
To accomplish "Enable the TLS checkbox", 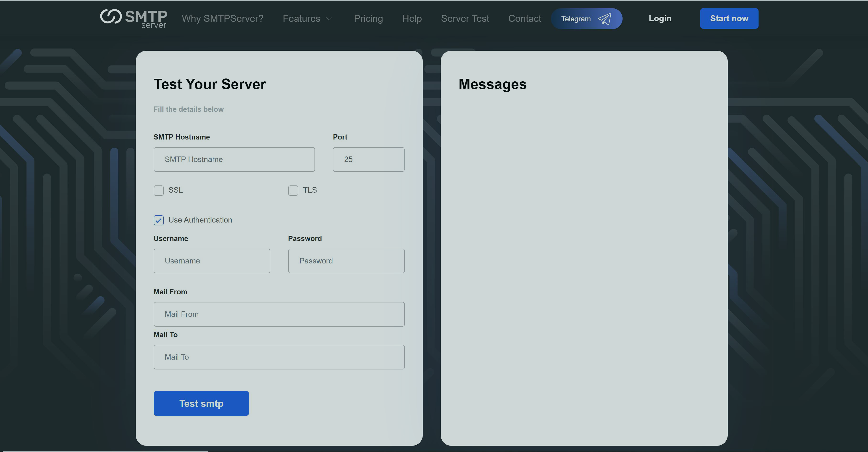I will [293, 190].
